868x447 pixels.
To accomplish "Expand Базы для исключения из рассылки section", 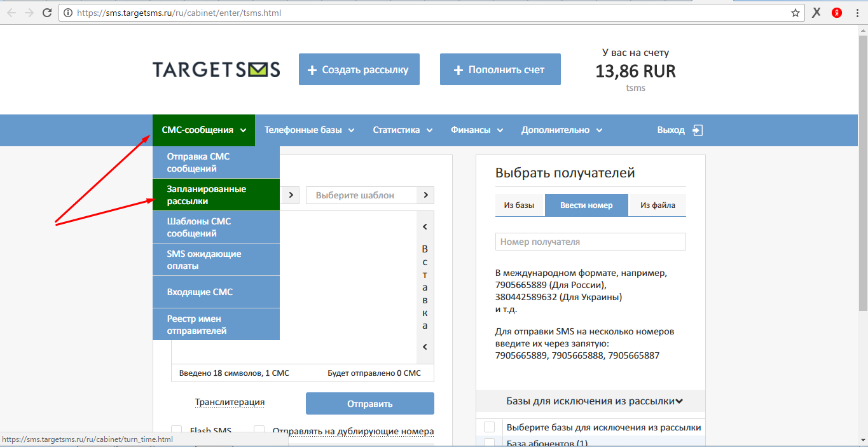I will pos(591,401).
